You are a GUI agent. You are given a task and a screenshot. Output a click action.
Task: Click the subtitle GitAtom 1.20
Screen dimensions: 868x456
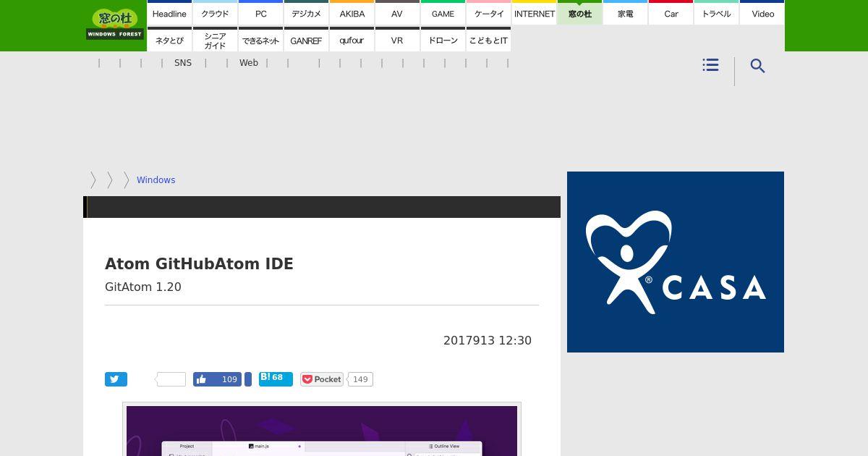[143, 287]
